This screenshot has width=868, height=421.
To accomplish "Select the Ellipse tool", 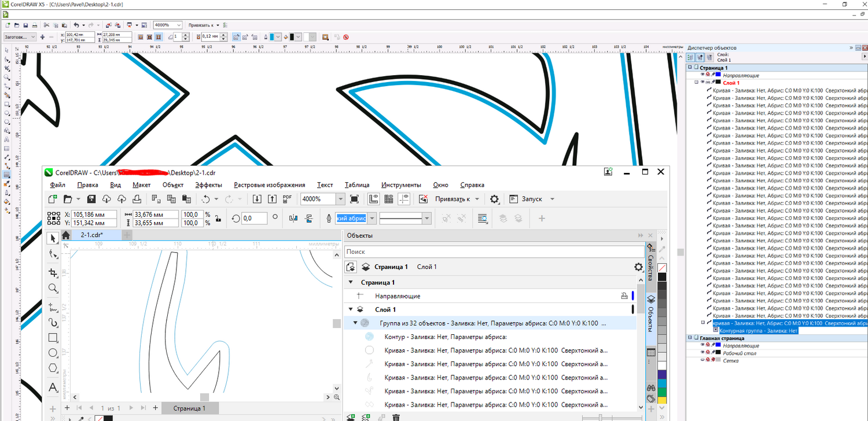I will [x=53, y=353].
